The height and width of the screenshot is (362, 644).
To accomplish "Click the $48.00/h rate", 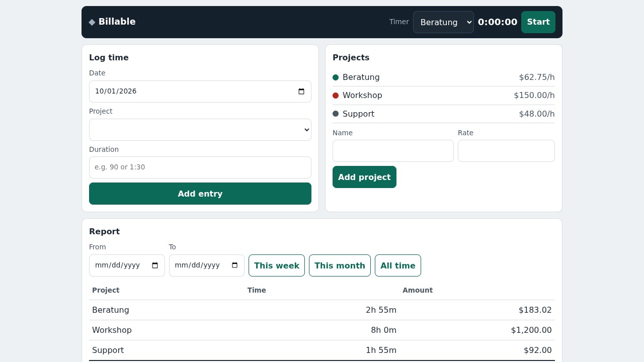I will coord(537,114).
